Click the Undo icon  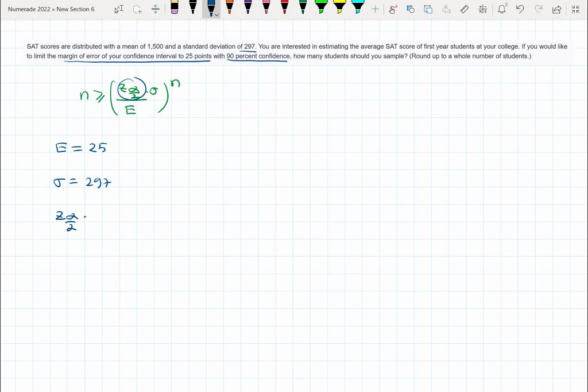(x=520, y=9)
